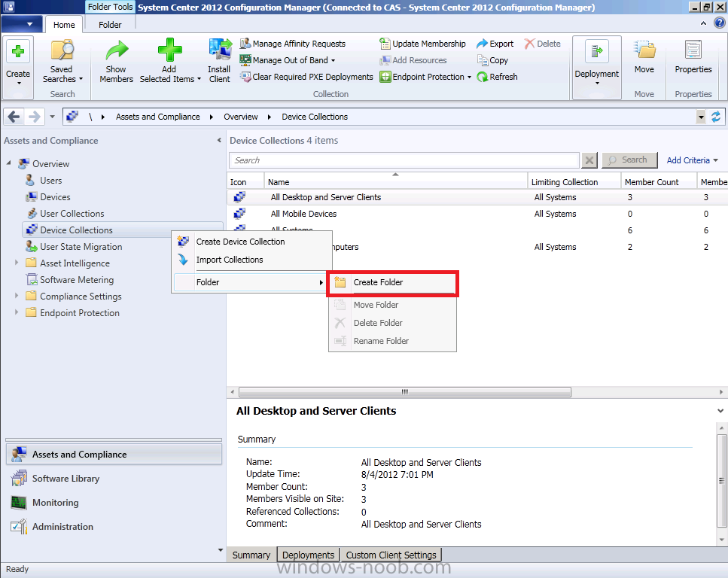The image size is (728, 578).
Task: Open Properties from the ribbon
Action: pyautogui.click(x=693, y=56)
